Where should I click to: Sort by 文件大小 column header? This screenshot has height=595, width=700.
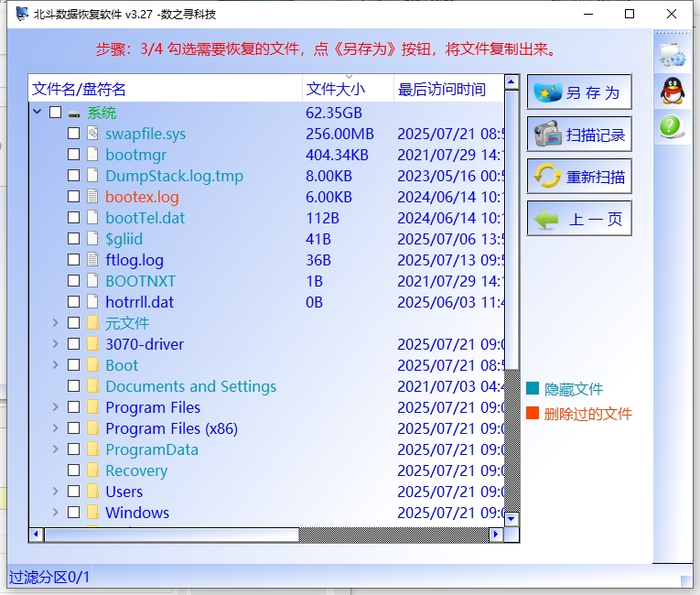(x=349, y=89)
